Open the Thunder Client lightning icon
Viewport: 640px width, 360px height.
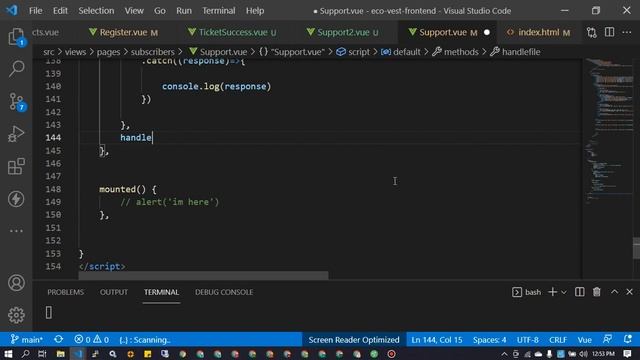[16, 199]
